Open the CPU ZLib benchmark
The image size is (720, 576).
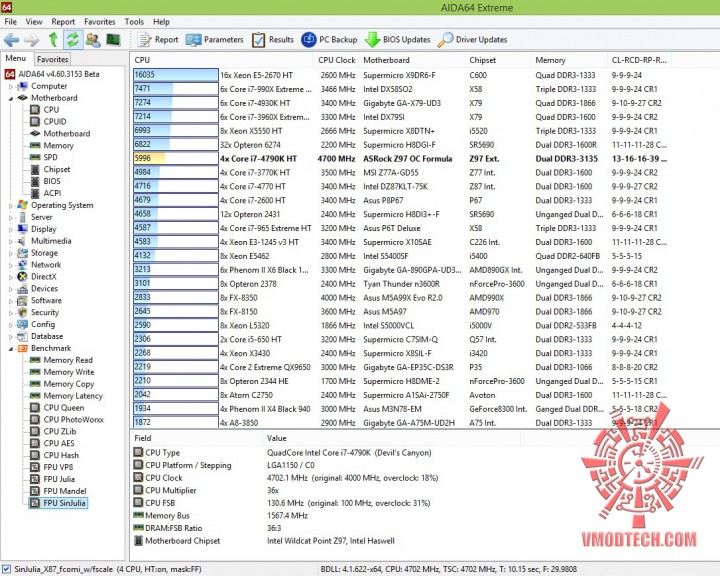coord(60,432)
